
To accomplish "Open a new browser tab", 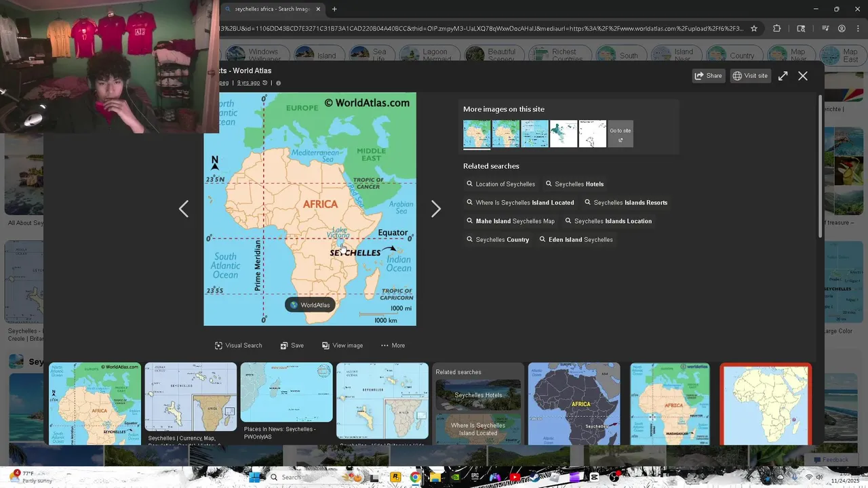I will pos(334,9).
